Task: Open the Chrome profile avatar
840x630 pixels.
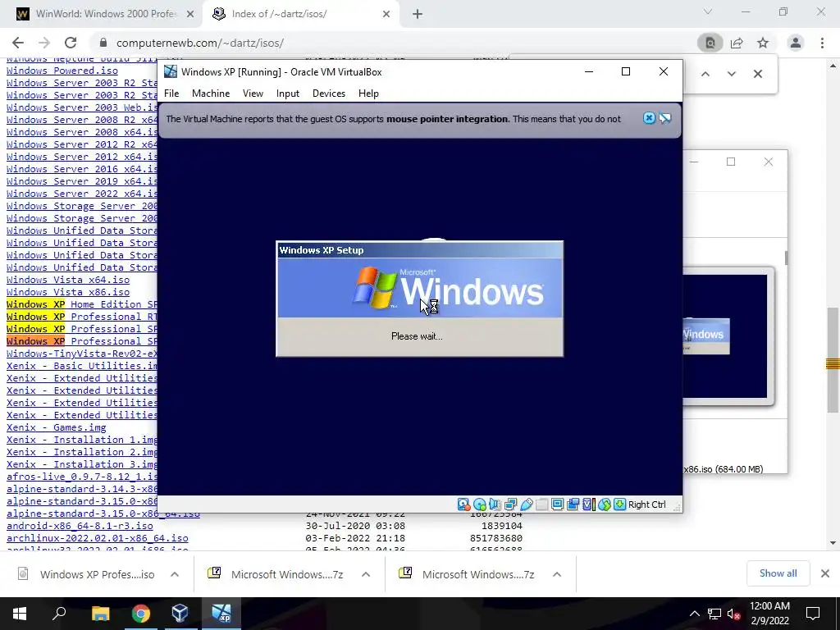Action: (x=796, y=43)
